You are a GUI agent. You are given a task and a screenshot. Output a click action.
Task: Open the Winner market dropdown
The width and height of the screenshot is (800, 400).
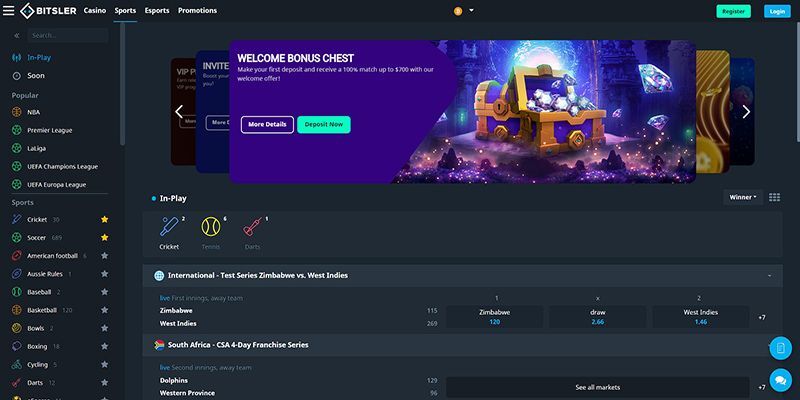point(743,197)
